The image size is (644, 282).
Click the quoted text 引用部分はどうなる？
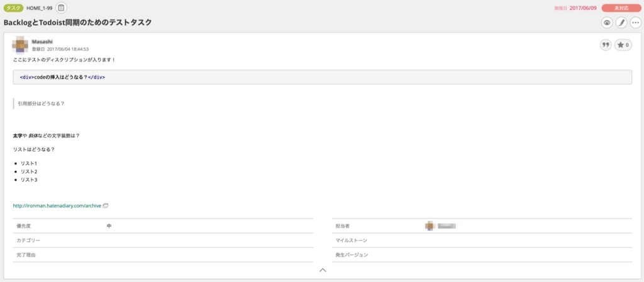(x=41, y=104)
